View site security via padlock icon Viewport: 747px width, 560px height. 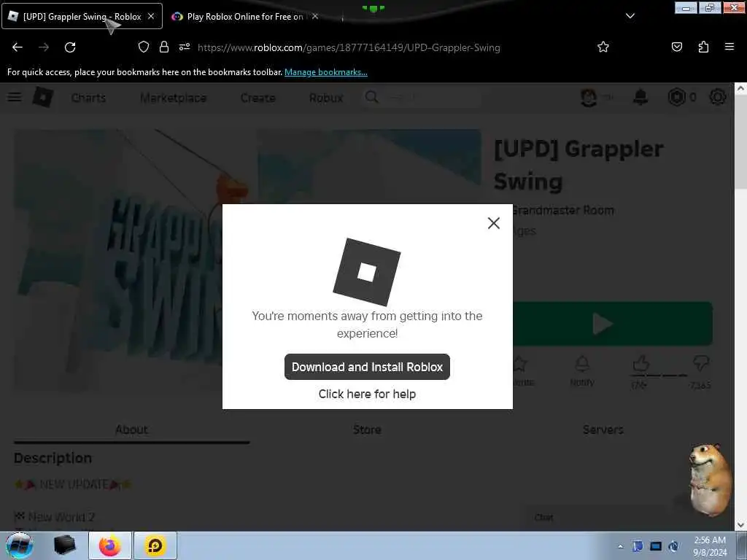point(164,47)
